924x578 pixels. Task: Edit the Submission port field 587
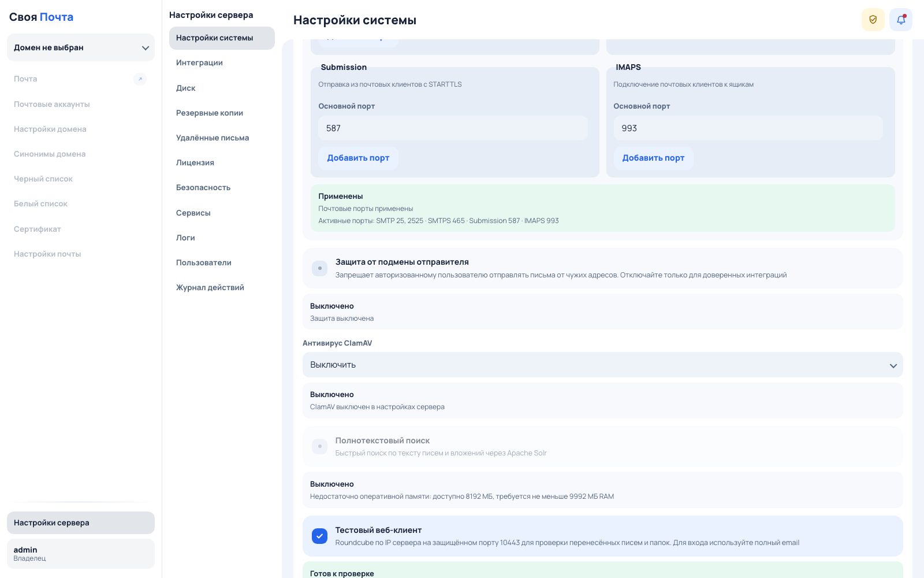[453, 128]
